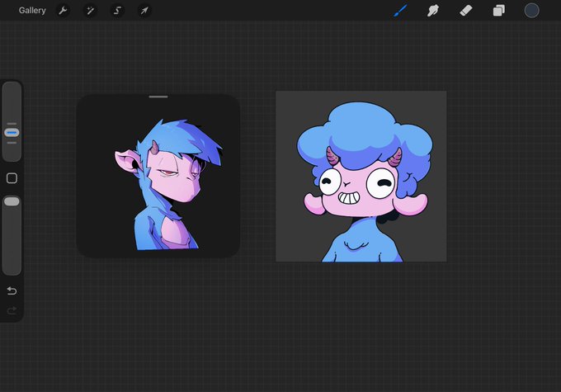Select the Brush tool
Viewport: 561px width, 392px height.
(400, 11)
